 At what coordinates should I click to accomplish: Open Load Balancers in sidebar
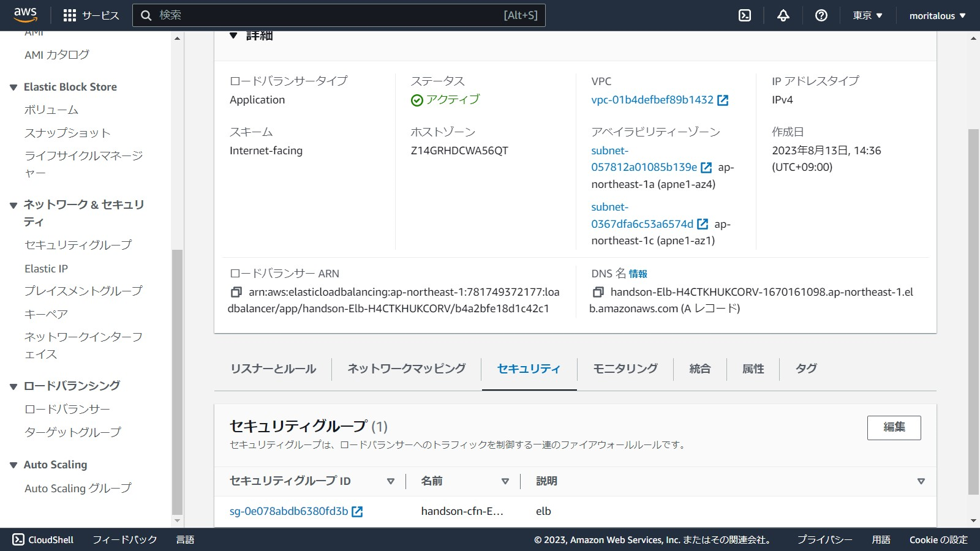tap(67, 409)
